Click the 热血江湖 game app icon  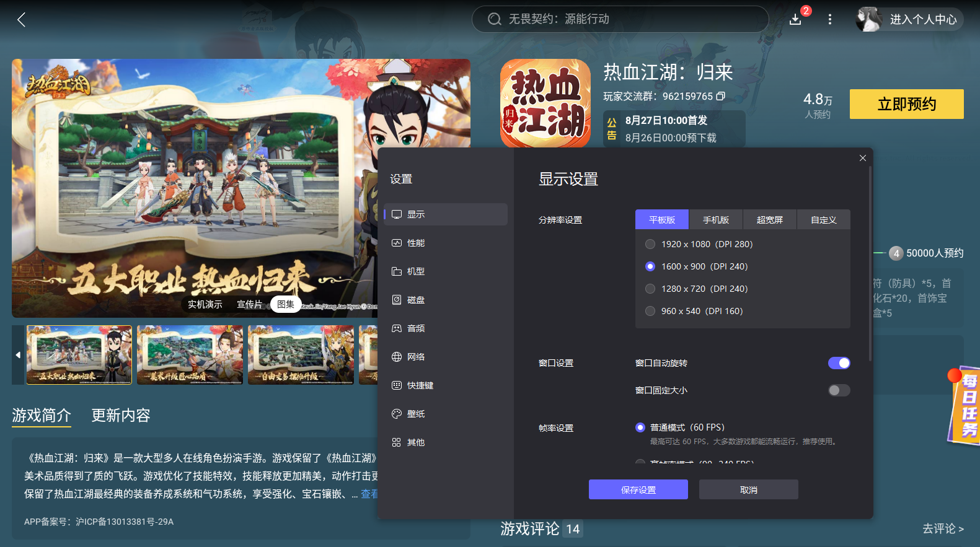point(545,103)
